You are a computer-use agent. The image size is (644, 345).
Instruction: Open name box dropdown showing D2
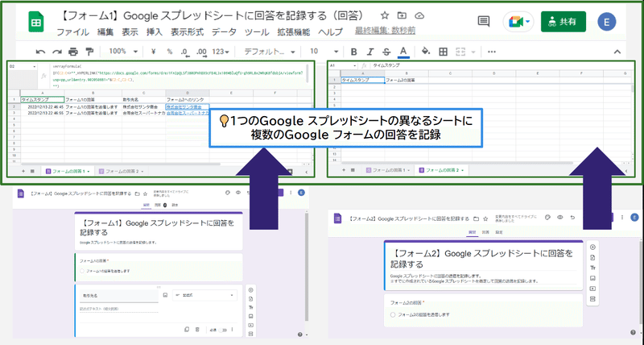click(35, 66)
